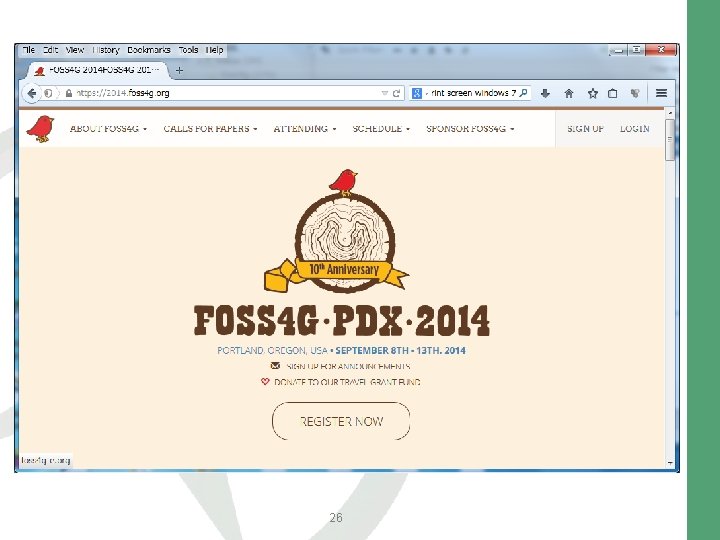Click the Google search engine icon
Image resolution: width=720 pixels, height=540 pixels.
coord(416,93)
